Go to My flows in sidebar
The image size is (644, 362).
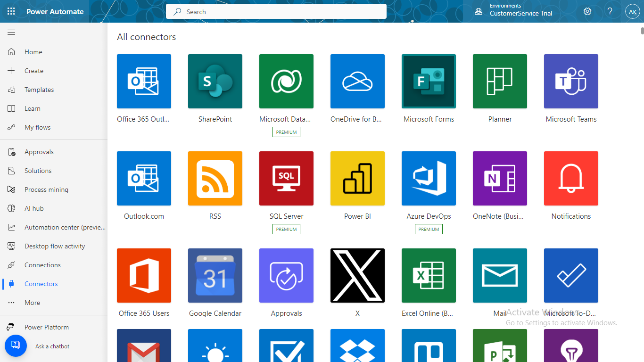(x=37, y=127)
